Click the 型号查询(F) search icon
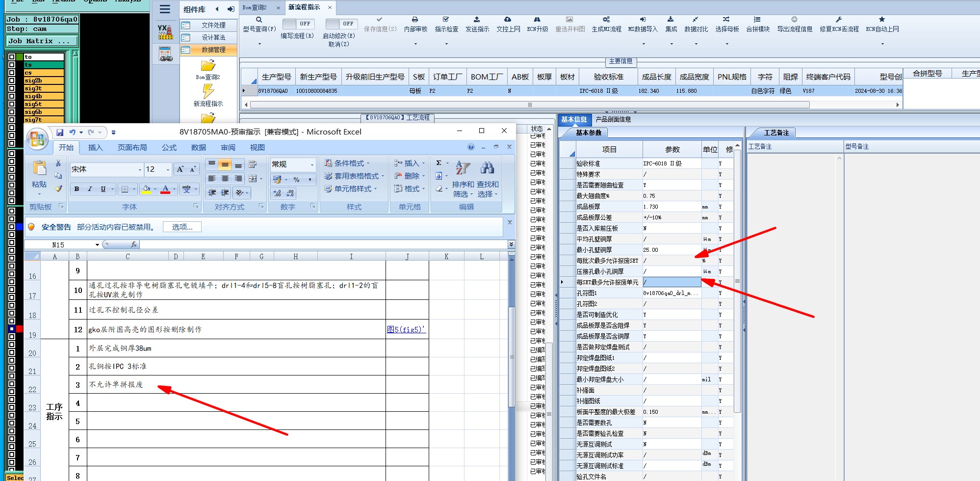This screenshot has width=980, height=481. point(259,20)
